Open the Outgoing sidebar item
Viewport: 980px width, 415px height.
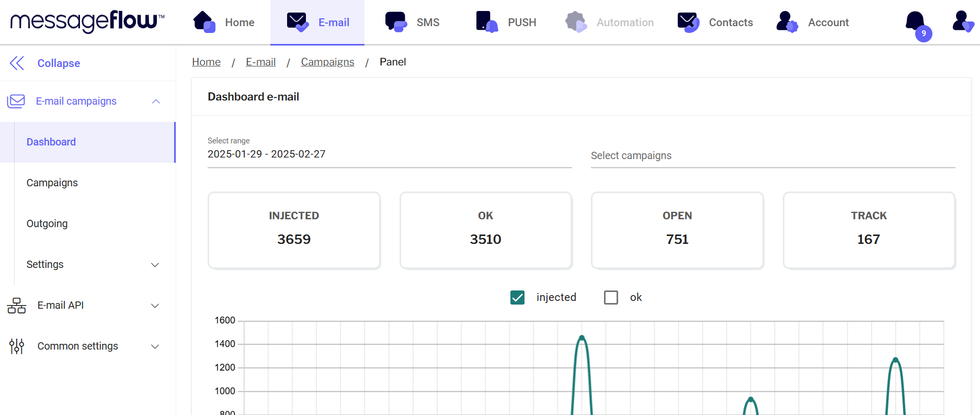pyautogui.click(x=47, y=223)
